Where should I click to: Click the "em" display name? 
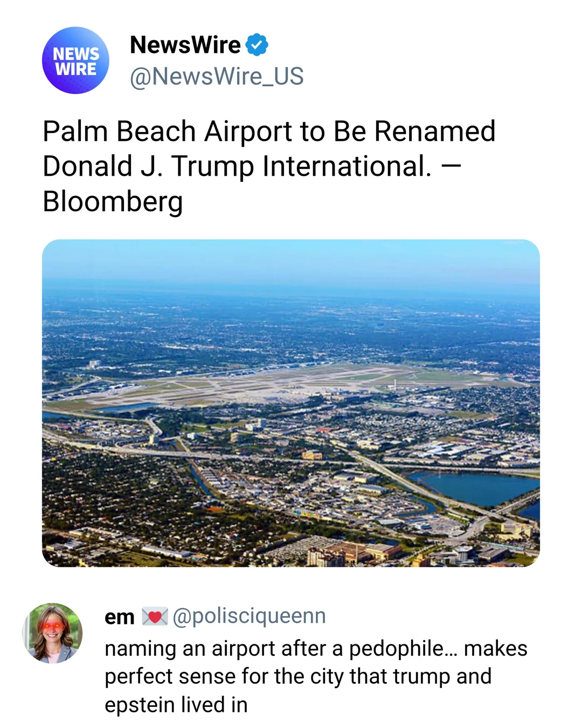(119, 617)
